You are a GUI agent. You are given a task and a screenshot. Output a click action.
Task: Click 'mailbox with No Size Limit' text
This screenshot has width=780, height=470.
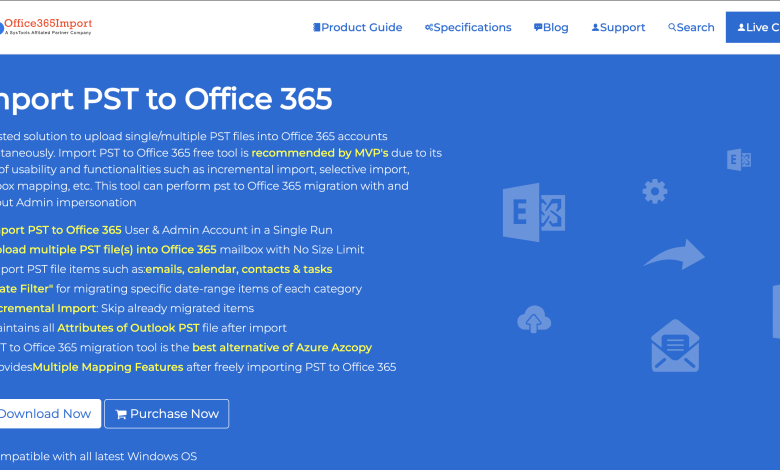point(292,249)
